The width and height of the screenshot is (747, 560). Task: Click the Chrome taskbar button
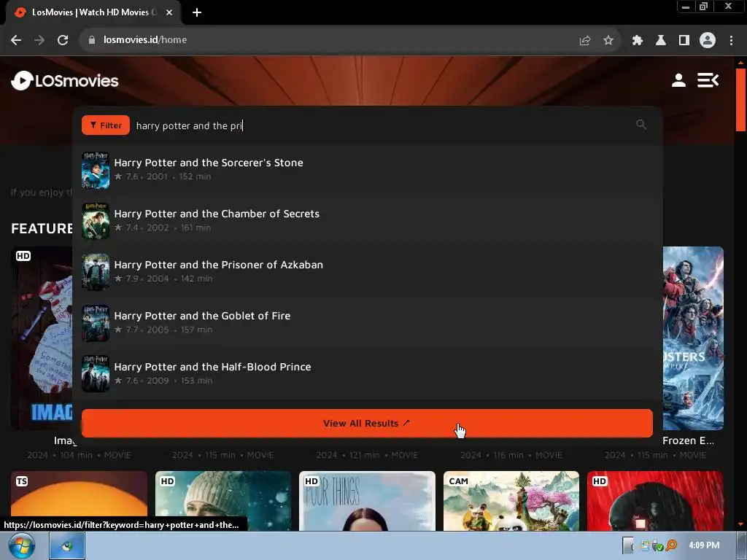point(67,545)
